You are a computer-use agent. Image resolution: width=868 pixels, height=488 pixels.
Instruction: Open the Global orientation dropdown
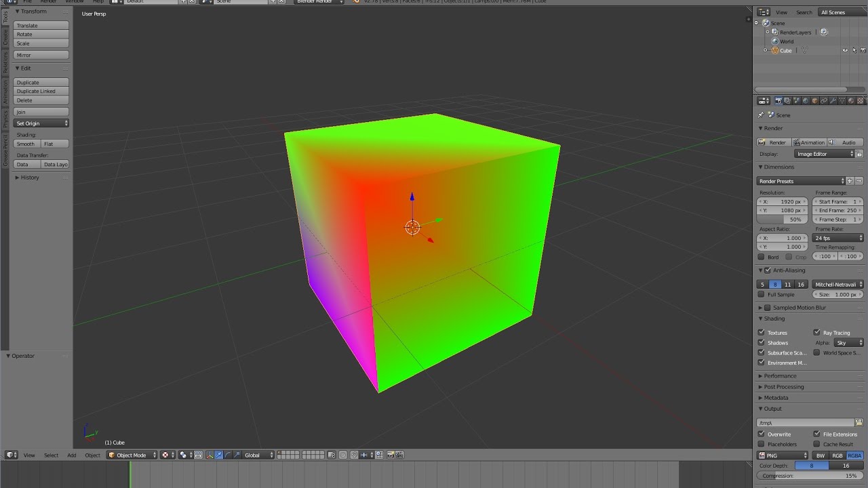pos(258,455)
